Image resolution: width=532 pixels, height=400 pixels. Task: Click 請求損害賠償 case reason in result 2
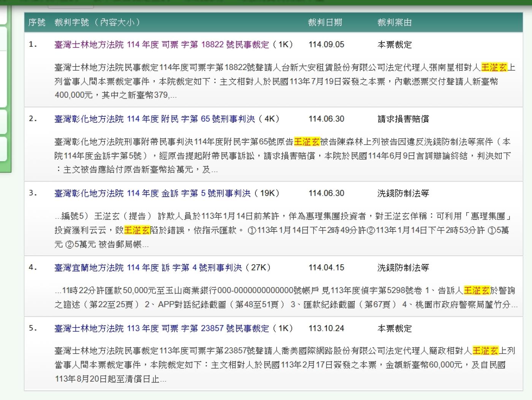point(403,119)
